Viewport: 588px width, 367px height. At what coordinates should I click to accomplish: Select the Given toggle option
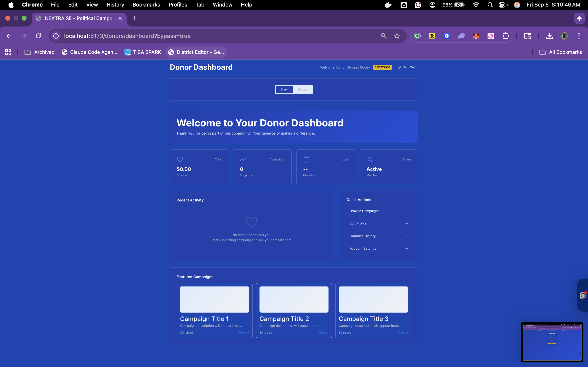point(284,90)
